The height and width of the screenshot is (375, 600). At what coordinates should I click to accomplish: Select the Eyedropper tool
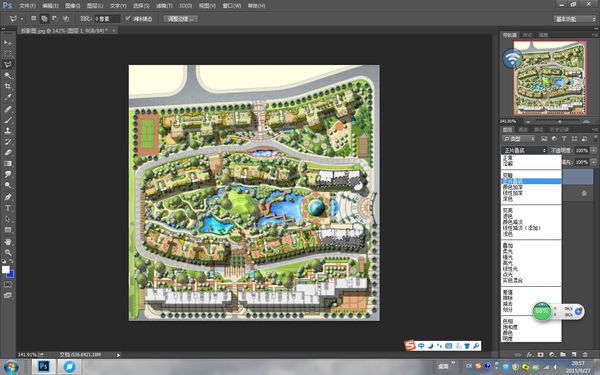point(8,98)
